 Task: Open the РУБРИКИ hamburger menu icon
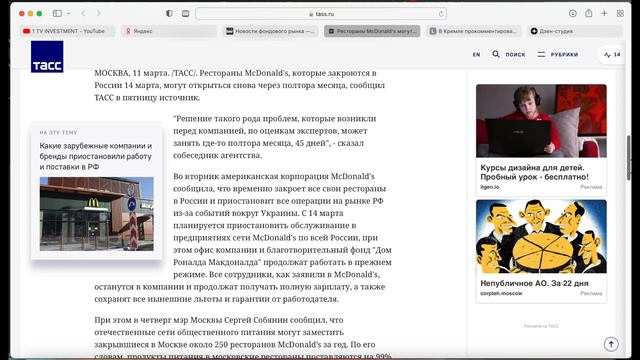541,54
